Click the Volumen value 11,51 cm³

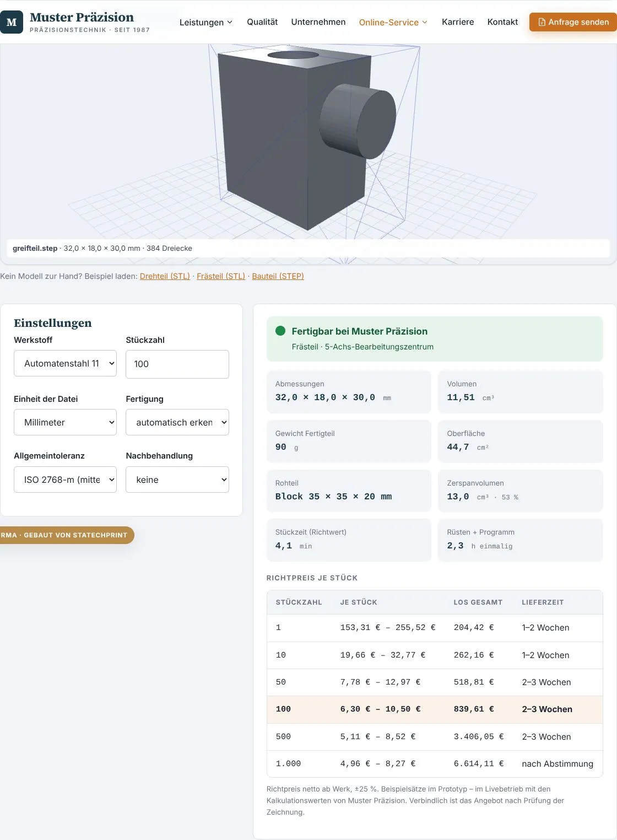470,397
